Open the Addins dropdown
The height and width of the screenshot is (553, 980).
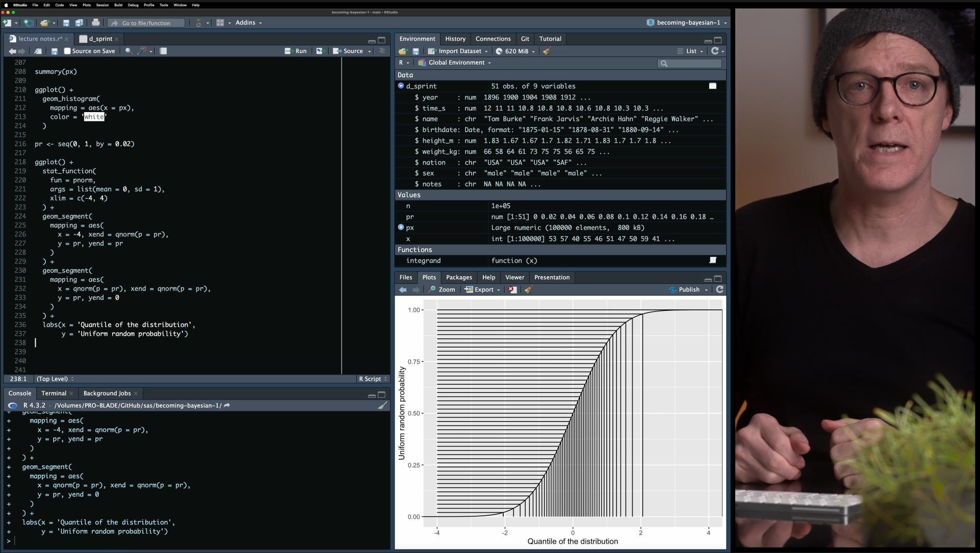249,22
